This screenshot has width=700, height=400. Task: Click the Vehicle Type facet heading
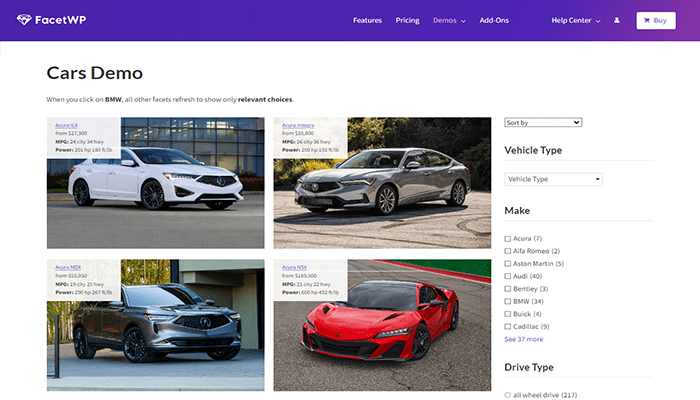533,150
